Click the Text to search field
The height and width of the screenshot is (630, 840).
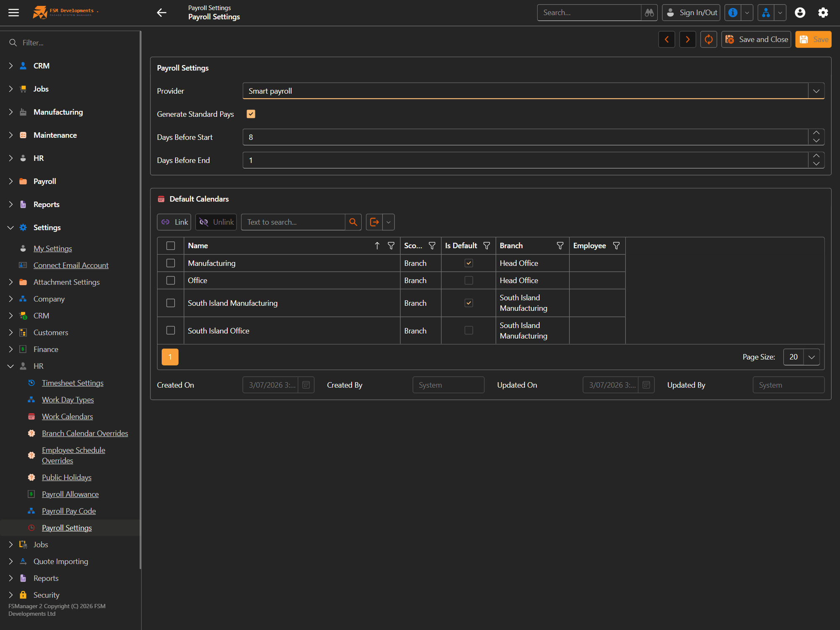click(293, 222)
